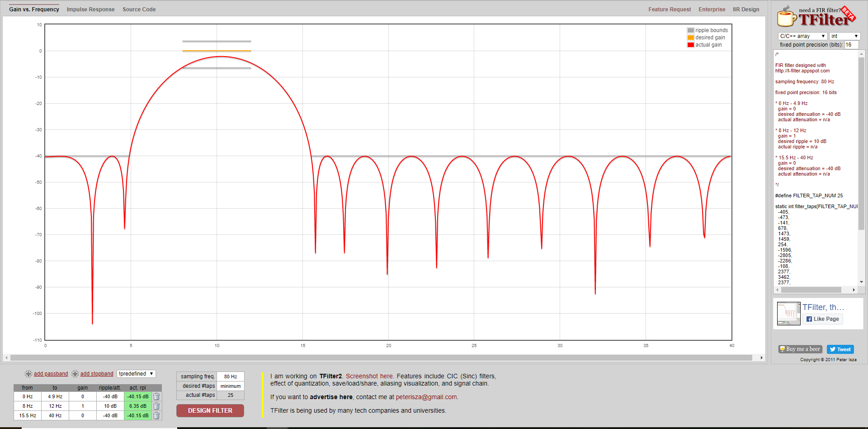Click the add stopband link
Screen dimensions: 868x429
coord(97,374)
